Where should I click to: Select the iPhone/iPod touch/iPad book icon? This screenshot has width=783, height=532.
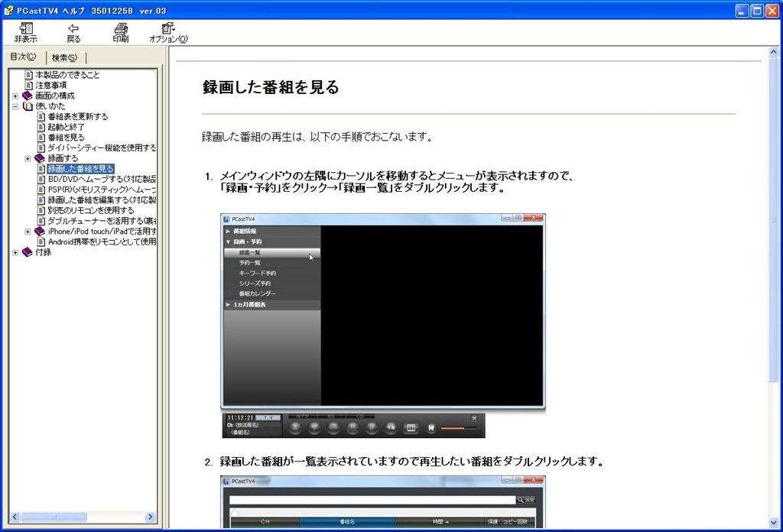pyautogui.click(x=40, y=232)
